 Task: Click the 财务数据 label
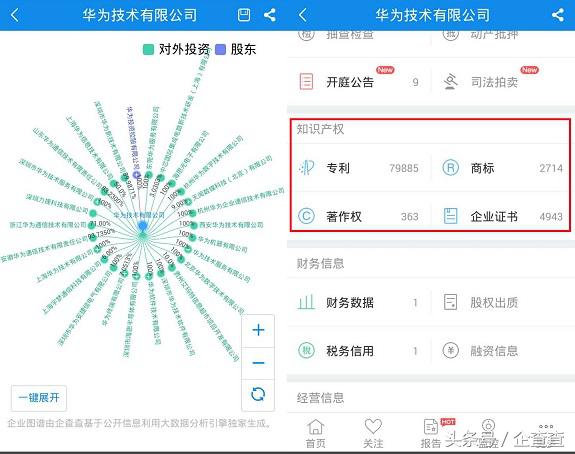350,303
